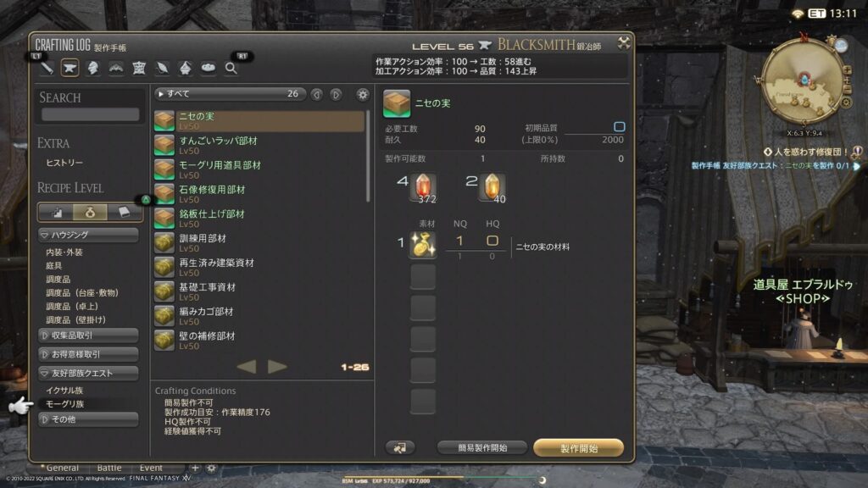Select the Carpenter saw class icon
868x488 pixels.
[x=47, y=68]
